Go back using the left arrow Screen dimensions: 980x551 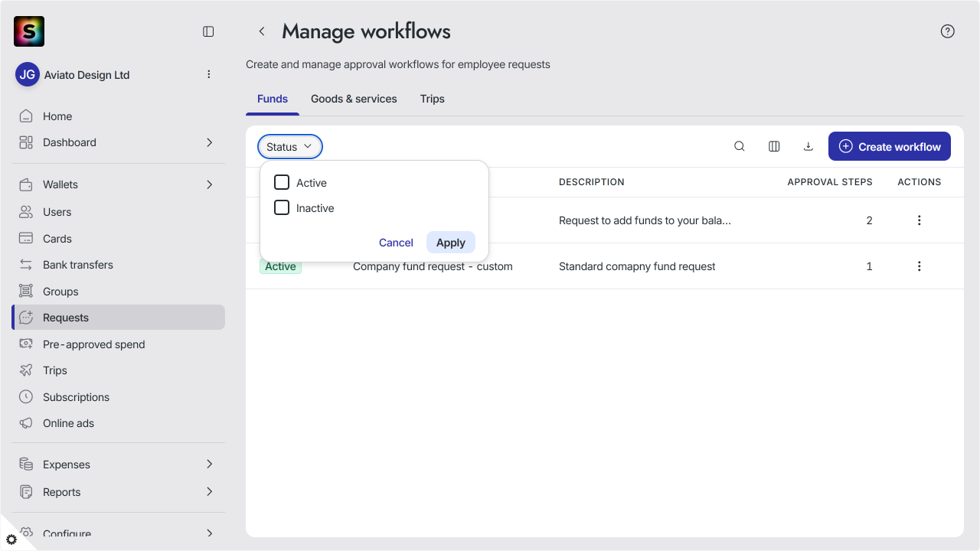tap(262, 31)
